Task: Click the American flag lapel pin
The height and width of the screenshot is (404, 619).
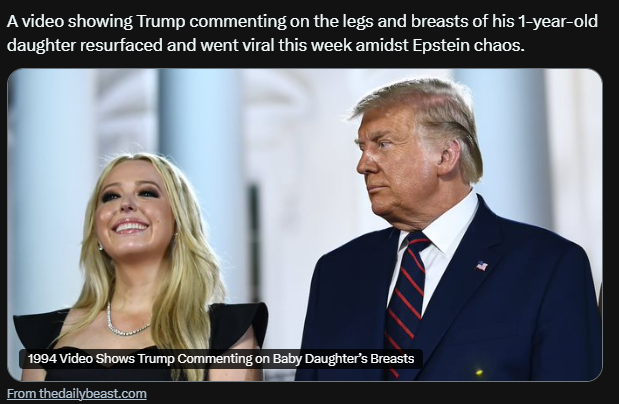Action: [482, 266]
